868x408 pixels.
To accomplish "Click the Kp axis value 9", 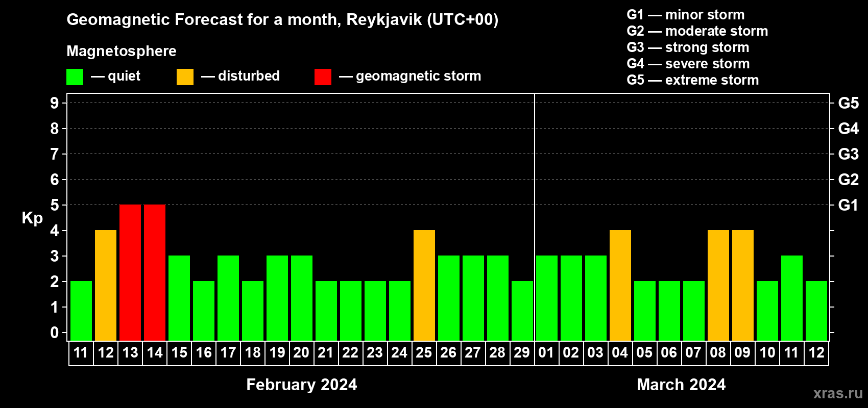I will click(55, 103).
